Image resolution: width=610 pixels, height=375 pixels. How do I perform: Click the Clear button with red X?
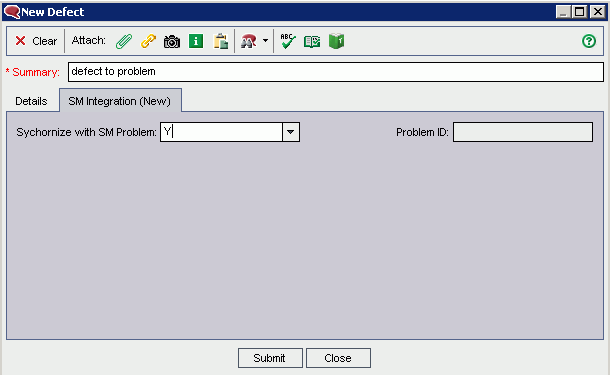36,41
